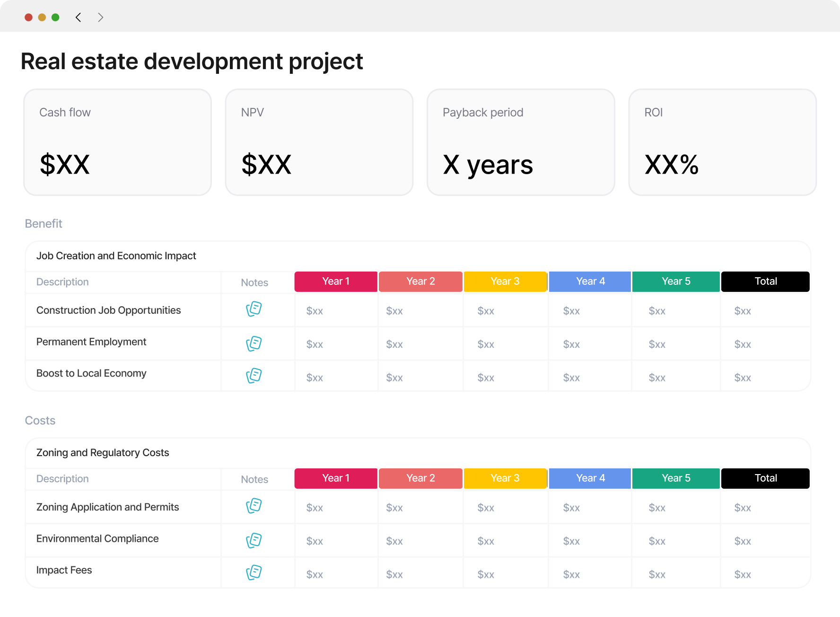The image size is (840, 617).
Task: Open notes icon for Permanent Employment
Action: point(254,344)
